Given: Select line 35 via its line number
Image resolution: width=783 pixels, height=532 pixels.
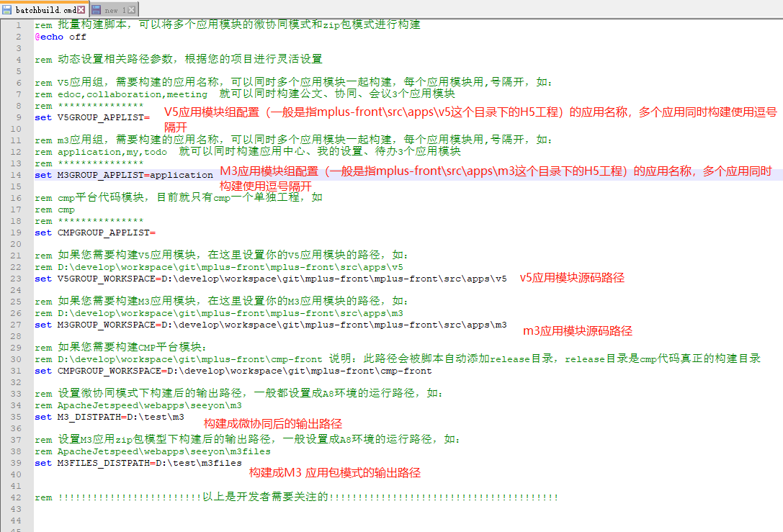Looking at the screenshot, I should click(15, 417).
